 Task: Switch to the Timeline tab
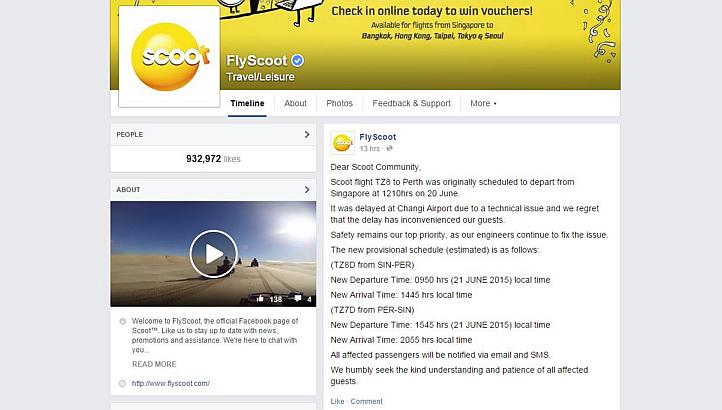pos(247,103)
